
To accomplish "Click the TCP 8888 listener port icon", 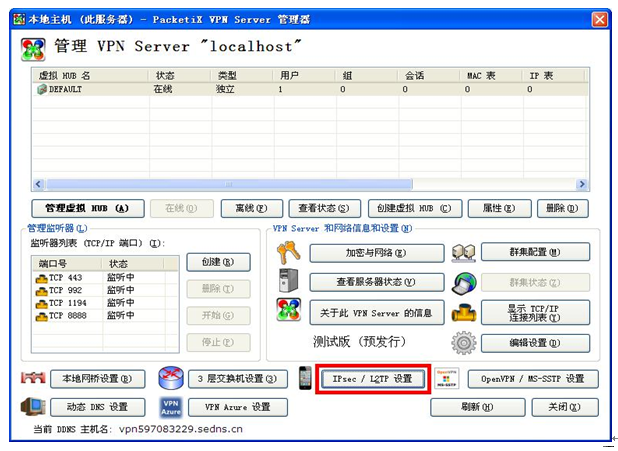I will pyautogui.click(x=41, y=316).
